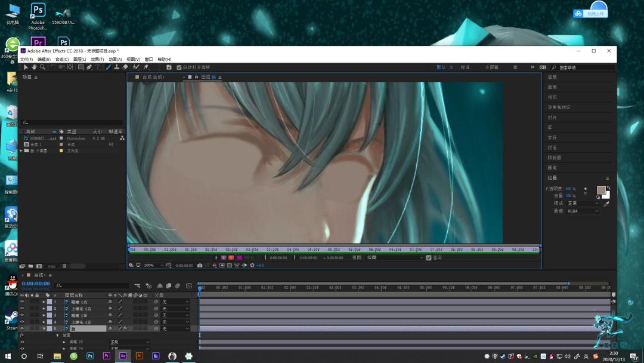Screen dimensions: 644x363
Task: Select the Clone Stamp tool
Action: 117,67
